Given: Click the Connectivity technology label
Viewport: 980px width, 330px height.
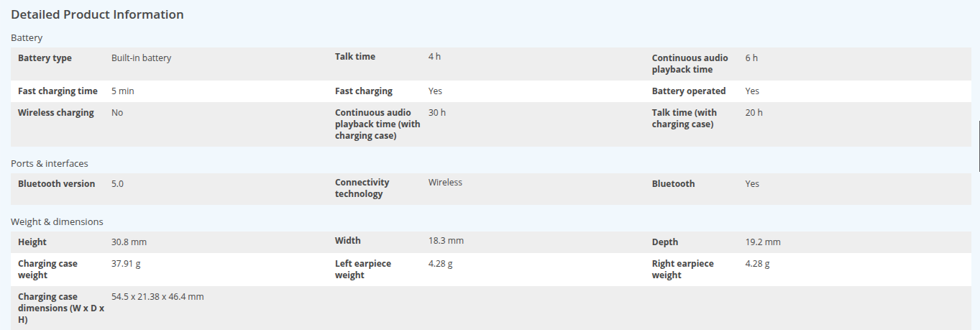Looking at the screenshot, I should 362,188.
